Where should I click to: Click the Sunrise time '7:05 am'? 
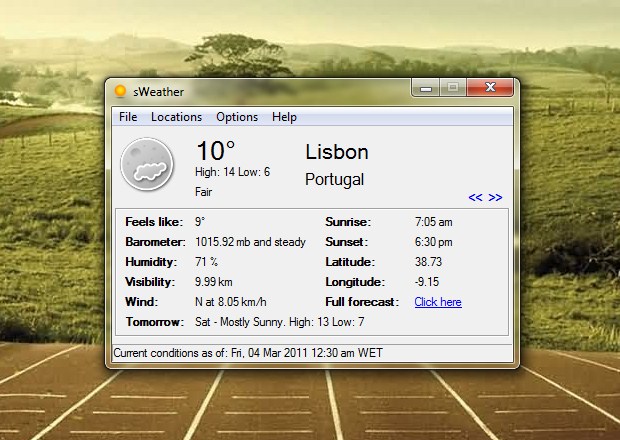[x=433, y=222]
